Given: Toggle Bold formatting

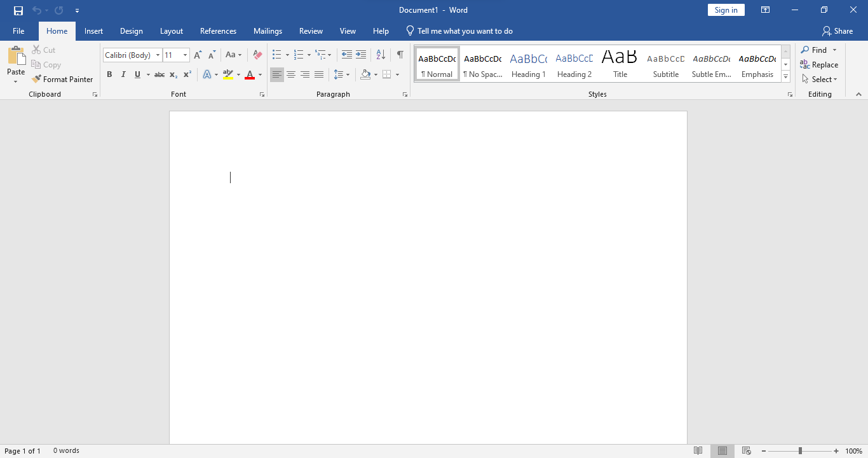Looking at the screenshot, I should pyautogui.click(x=109, y=75).
